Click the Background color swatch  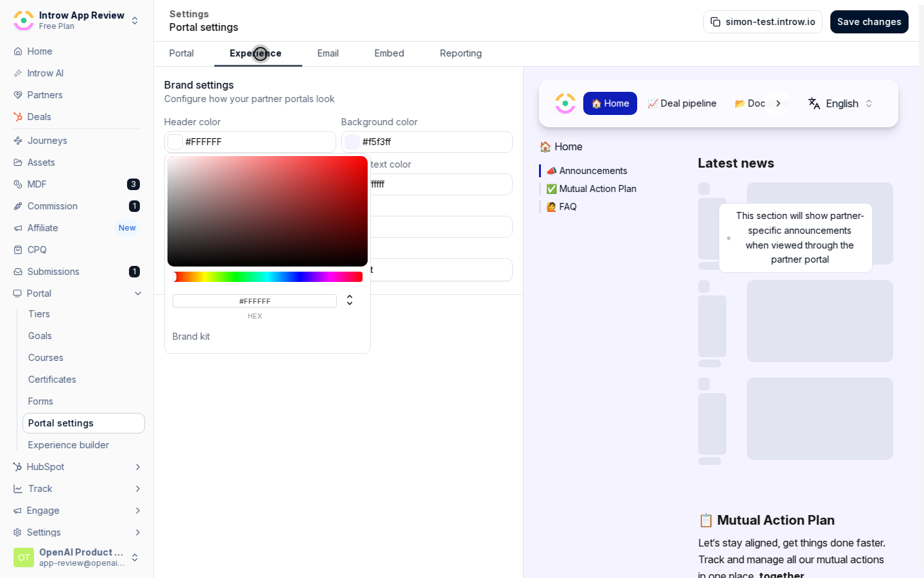(352, 142)
